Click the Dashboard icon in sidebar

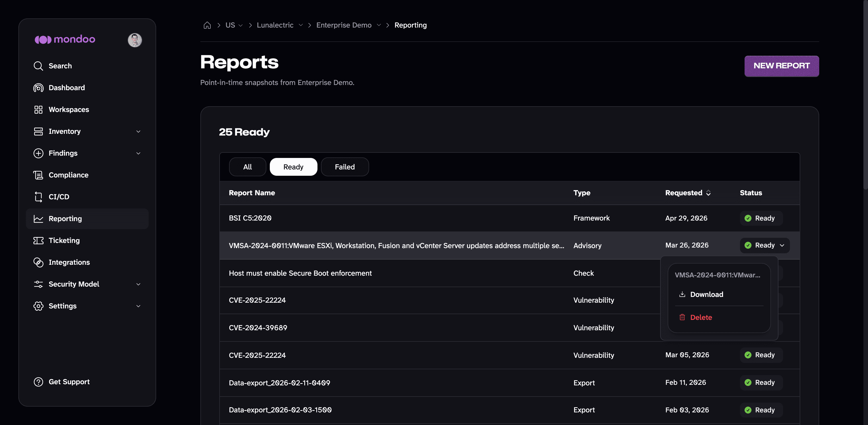(x=38, y=88)
